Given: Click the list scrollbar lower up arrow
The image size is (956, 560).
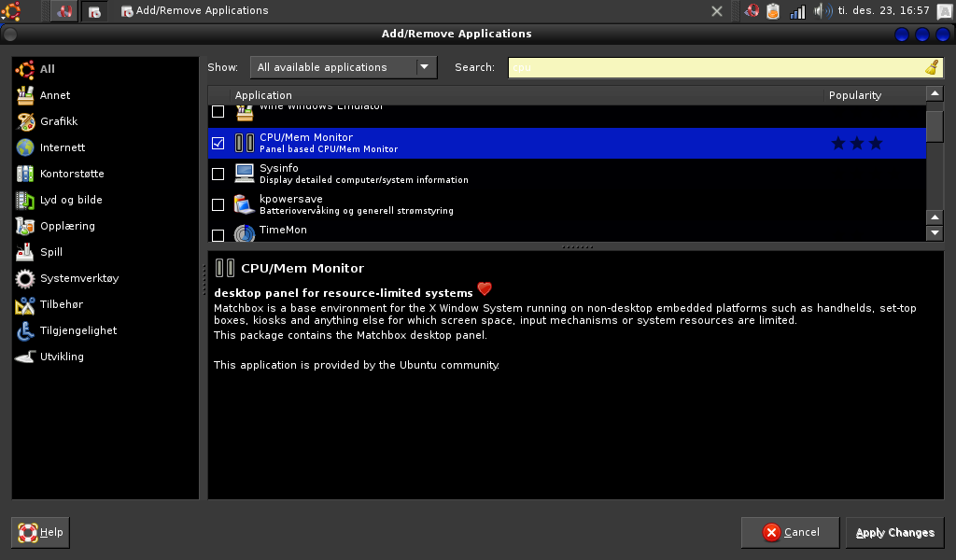Looking at the screenshot, I should (935, 217).
